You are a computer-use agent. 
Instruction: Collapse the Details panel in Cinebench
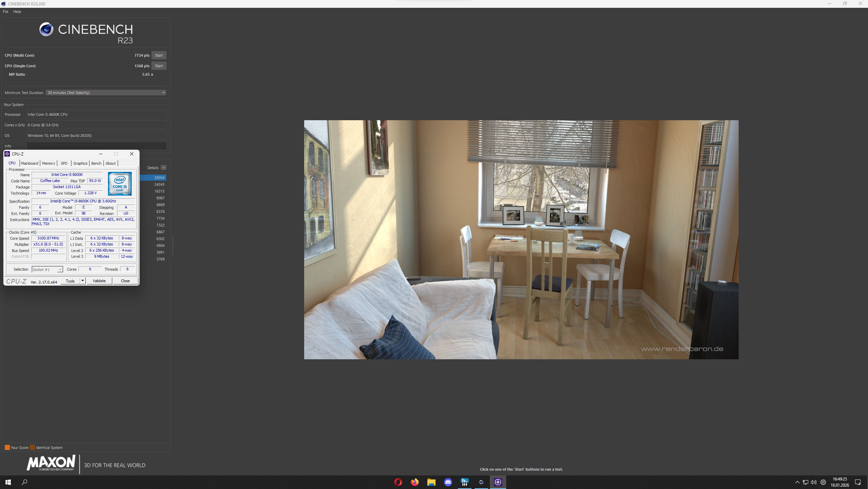point(164,167)
